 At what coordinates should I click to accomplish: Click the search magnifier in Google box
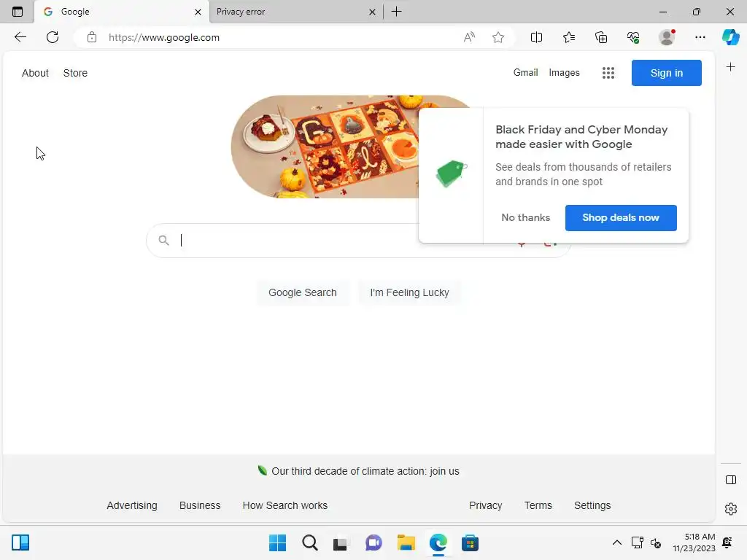pyautogui.click(x=164, y=241)
